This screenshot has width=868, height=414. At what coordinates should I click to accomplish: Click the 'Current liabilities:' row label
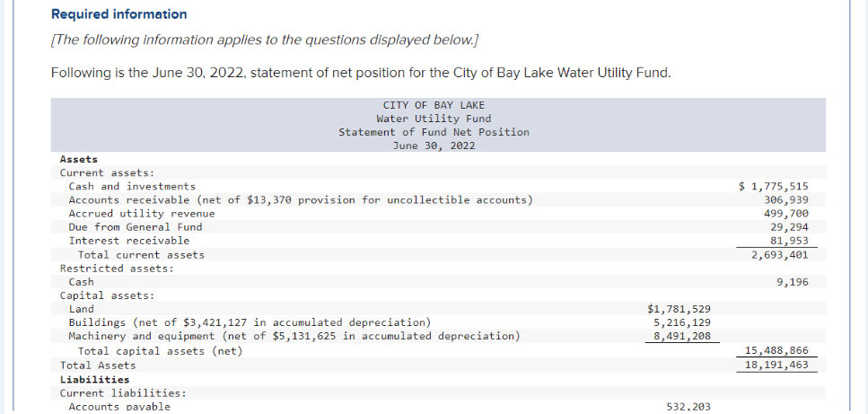tap(123, 393)
